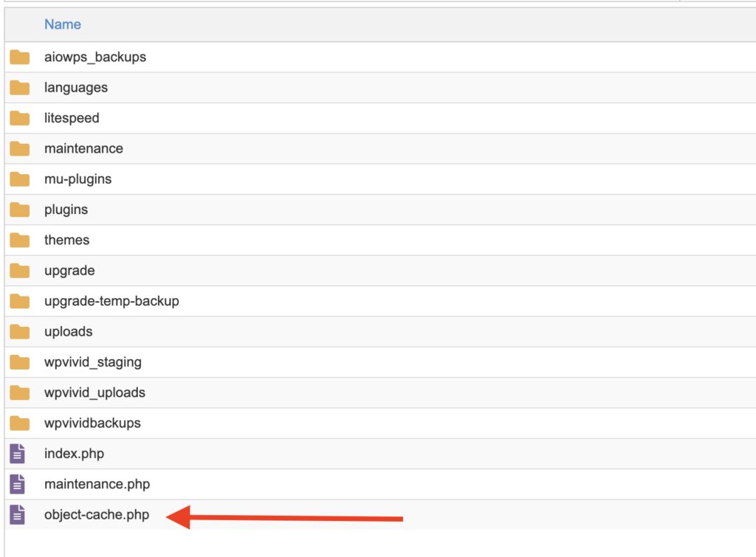
Task: Click the mu-plugins folder icon
Action: (x=19, y=179)
